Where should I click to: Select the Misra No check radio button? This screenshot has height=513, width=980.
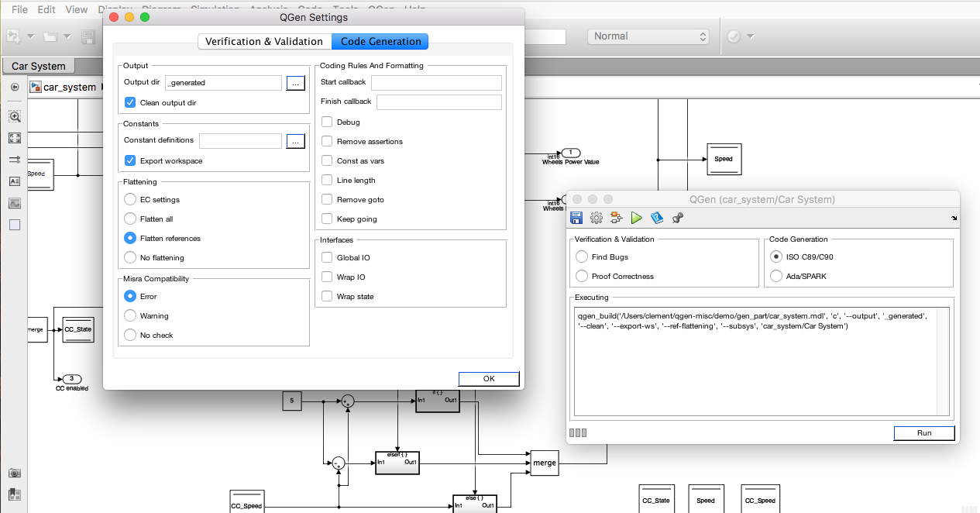coord(130,336)
